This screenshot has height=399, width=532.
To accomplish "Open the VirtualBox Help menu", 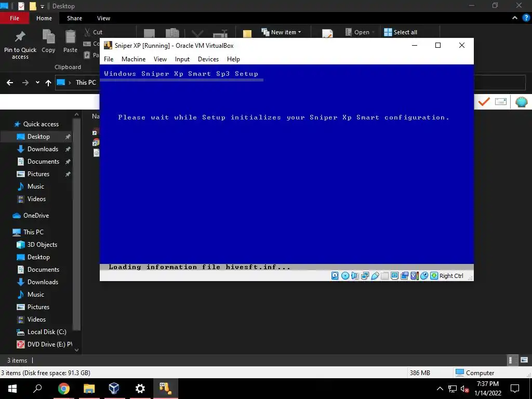I will point(233,59).
